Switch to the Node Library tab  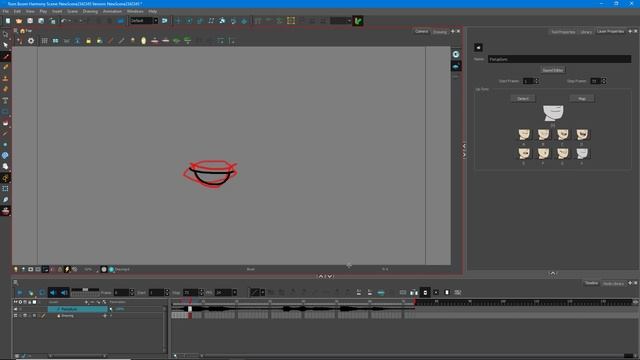613,283
